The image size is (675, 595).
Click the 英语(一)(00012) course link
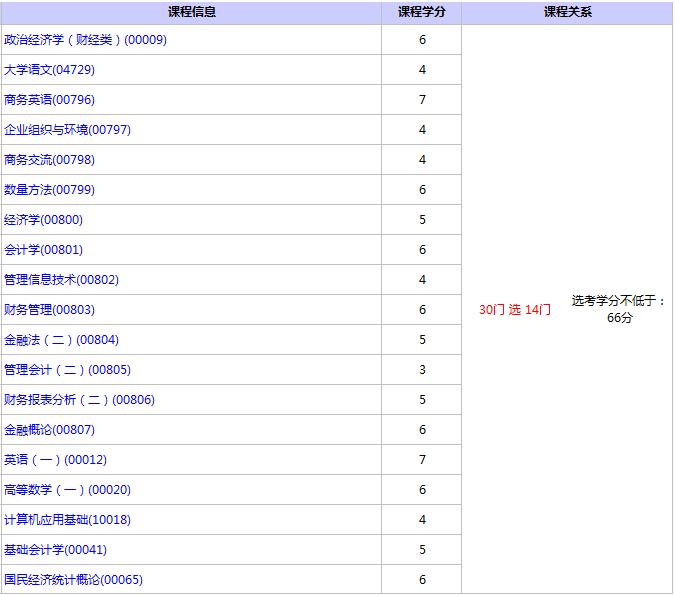[x=56, y=460]
